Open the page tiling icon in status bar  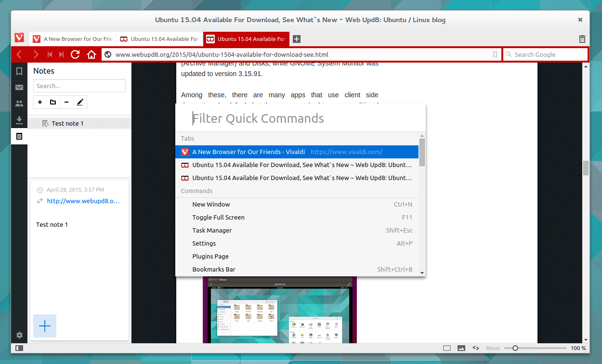point(447,348)
